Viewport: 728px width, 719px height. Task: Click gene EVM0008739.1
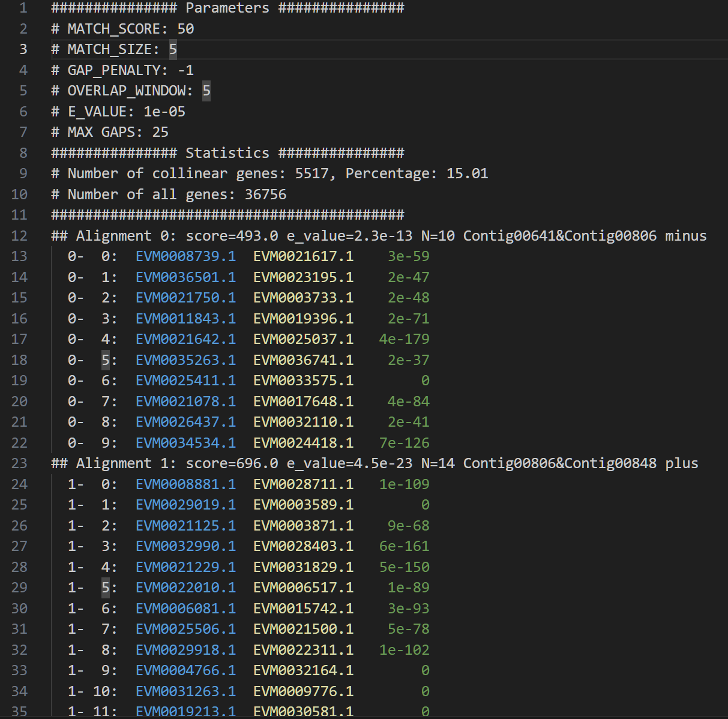coord(185,256)
